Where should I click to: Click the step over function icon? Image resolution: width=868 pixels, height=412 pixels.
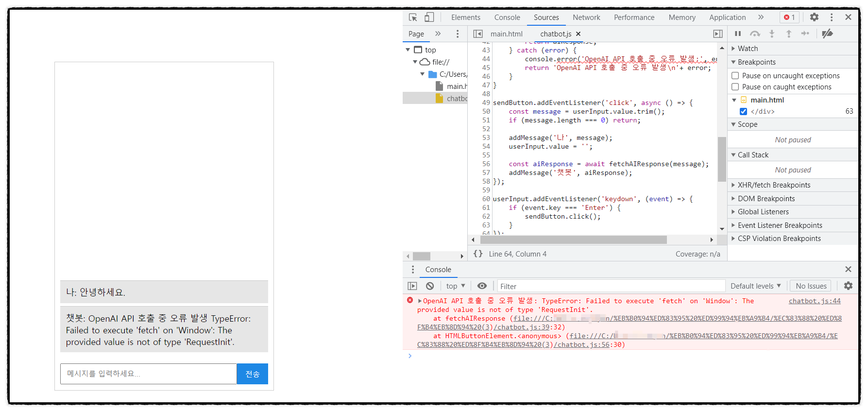tap(755, 34)
